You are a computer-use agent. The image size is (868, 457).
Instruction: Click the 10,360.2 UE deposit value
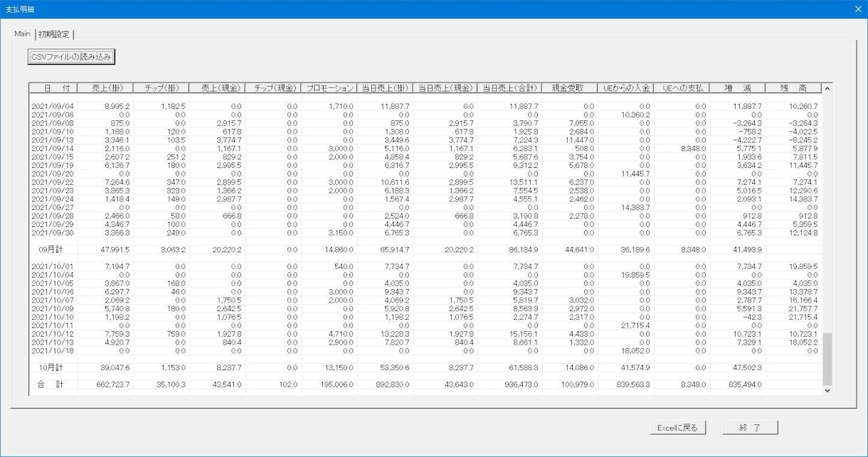coord(636,115)
